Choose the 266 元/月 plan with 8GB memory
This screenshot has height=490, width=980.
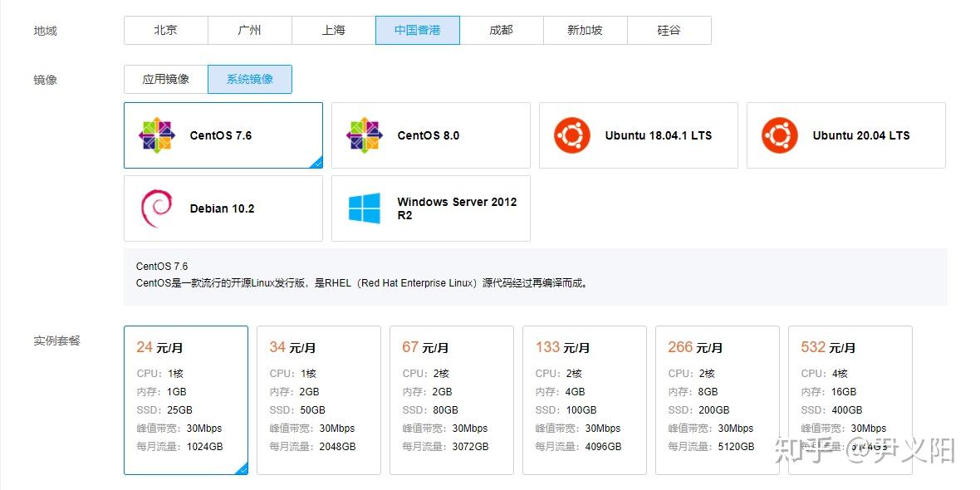point(718,400)
